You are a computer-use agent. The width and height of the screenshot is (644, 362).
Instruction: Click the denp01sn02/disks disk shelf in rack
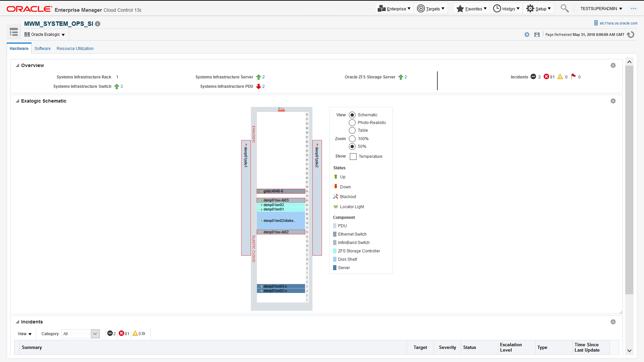click(280, 221)
